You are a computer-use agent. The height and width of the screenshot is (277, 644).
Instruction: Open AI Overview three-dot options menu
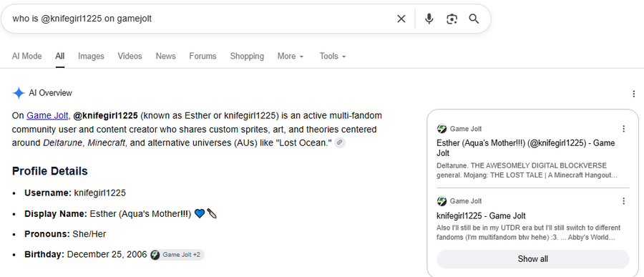(634, 94)
